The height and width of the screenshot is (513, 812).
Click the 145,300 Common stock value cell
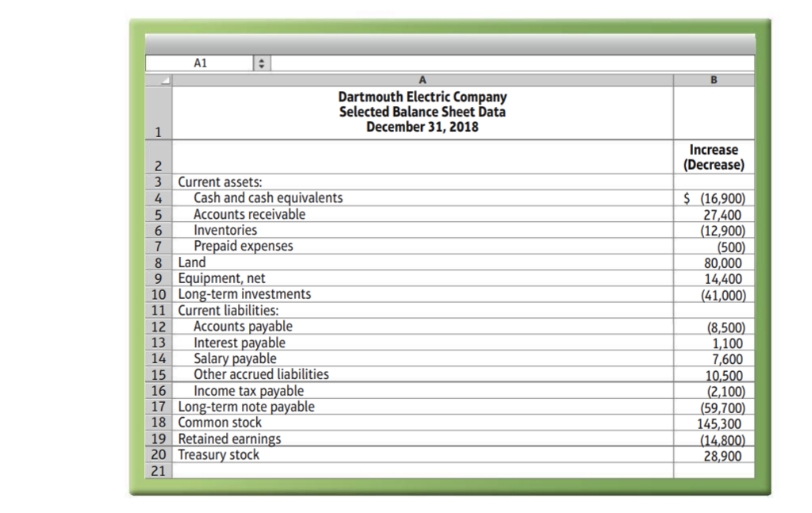(x=713, y=423)
